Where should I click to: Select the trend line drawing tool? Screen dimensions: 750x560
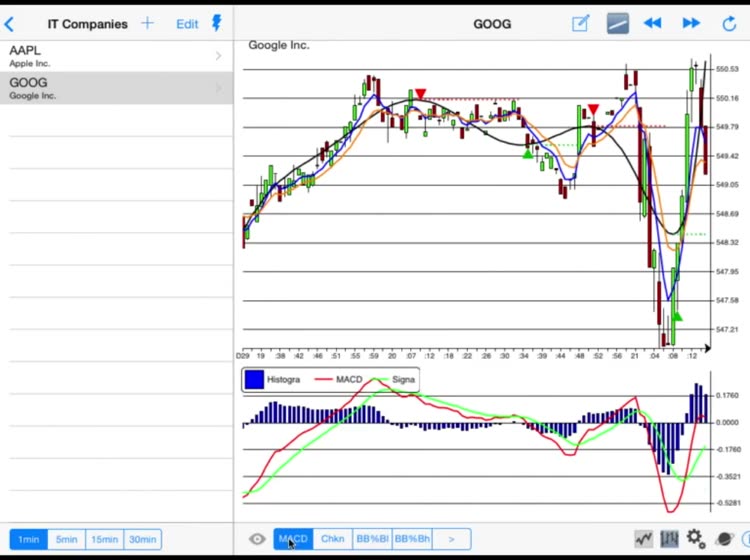pos(618,23)
